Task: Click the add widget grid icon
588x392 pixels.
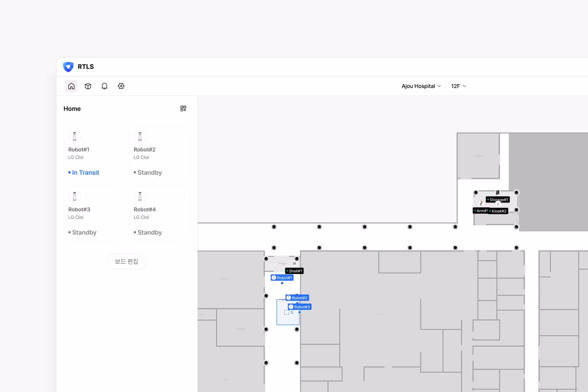Action: pyautogui.click(x=183, y=108)
